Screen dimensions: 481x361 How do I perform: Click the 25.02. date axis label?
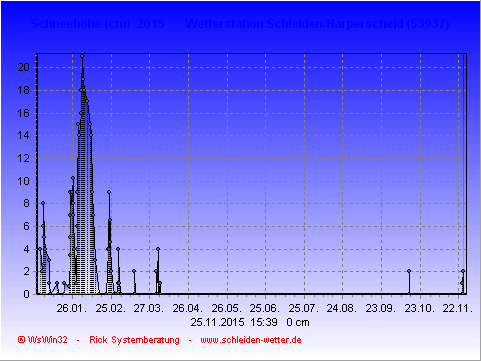[x=111, y=308]
